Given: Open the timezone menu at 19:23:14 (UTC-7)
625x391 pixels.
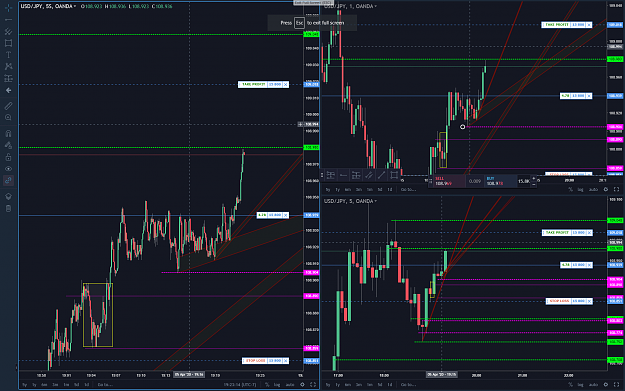Looking at the screenshot, I should pyautogui.click(x=240, y=385).
